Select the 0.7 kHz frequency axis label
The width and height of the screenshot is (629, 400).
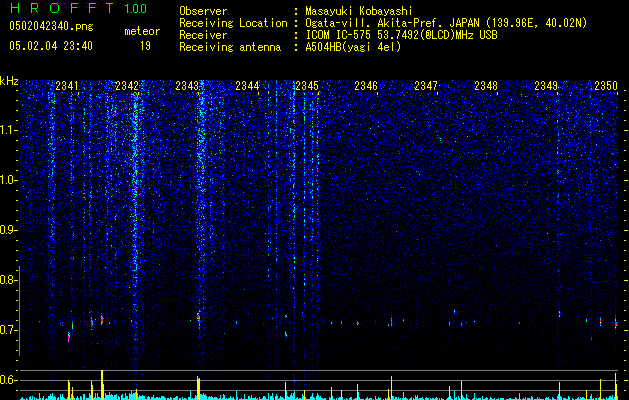(x=8, y=330)
